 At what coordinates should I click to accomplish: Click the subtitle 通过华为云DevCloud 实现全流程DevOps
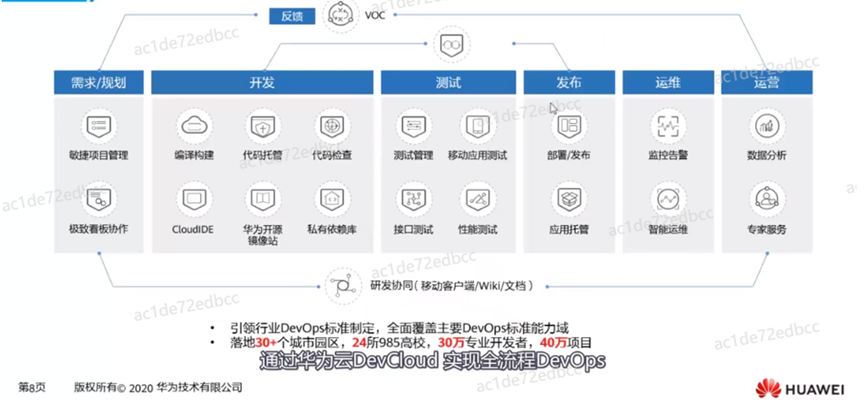[x=432, y=362]
